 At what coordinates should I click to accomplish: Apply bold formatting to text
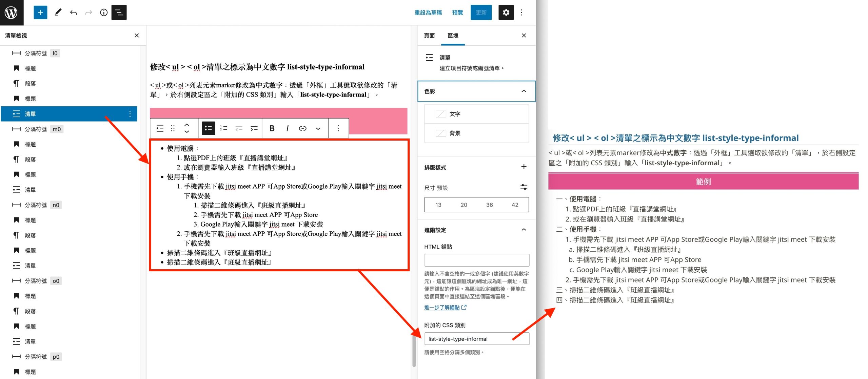tap(272, 128)
